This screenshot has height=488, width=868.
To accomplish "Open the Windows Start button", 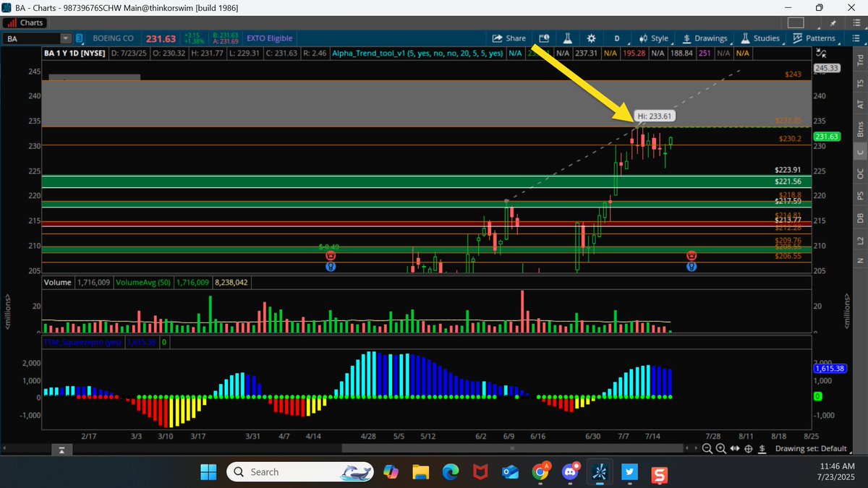I will (208, 472).
